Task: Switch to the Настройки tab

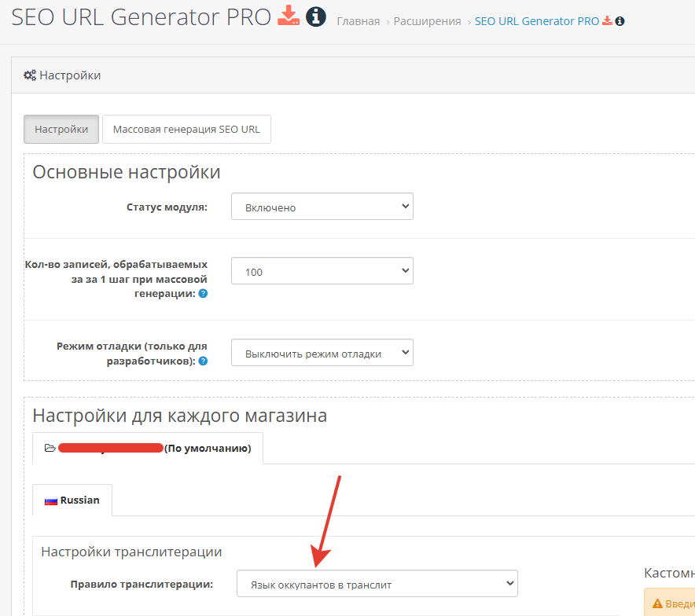Action: click(x=61, y=130)
